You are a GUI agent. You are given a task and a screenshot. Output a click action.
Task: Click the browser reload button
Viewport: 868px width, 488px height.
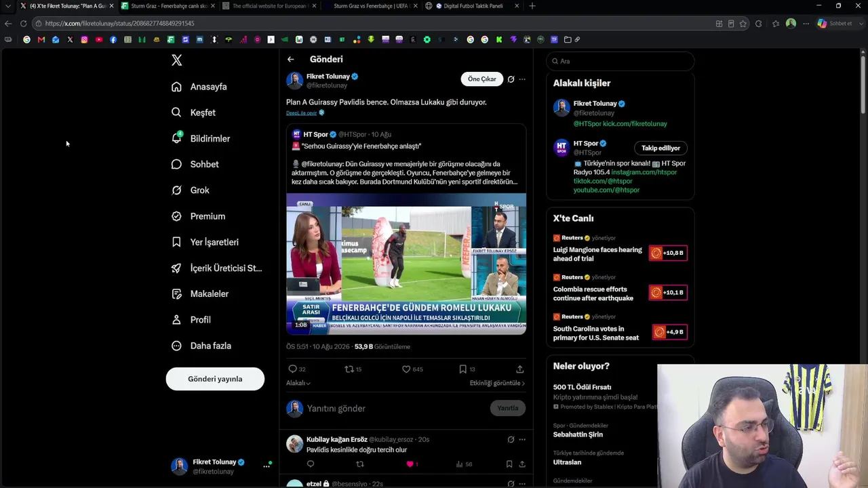click(23, 24)
